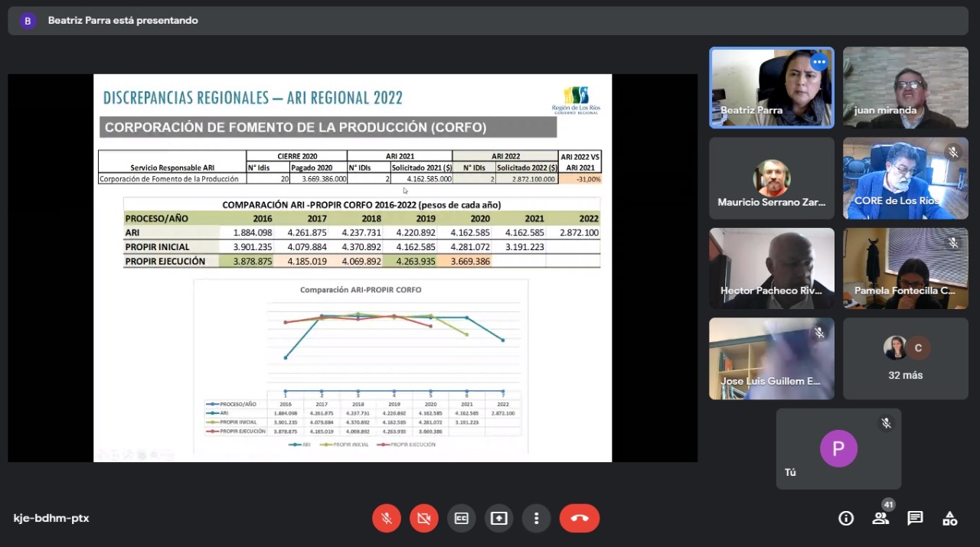Open meeting details info icon
This screenshot has height=547, width=980.
846,518
